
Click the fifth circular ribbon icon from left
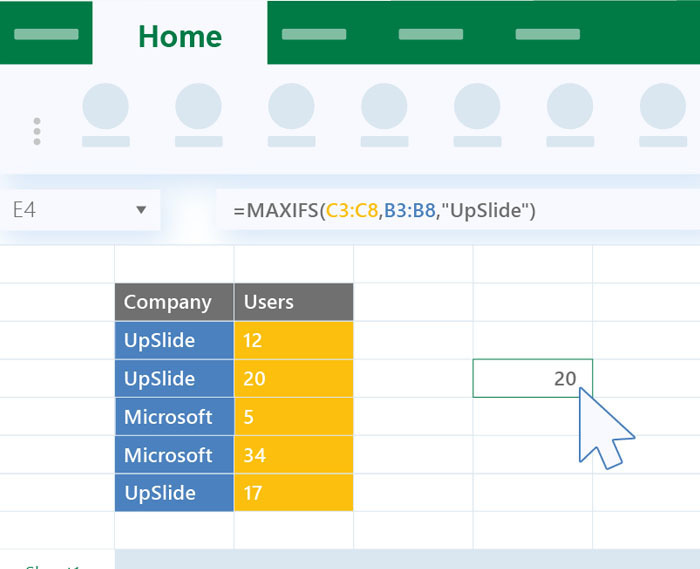click(x=477, y=108)
